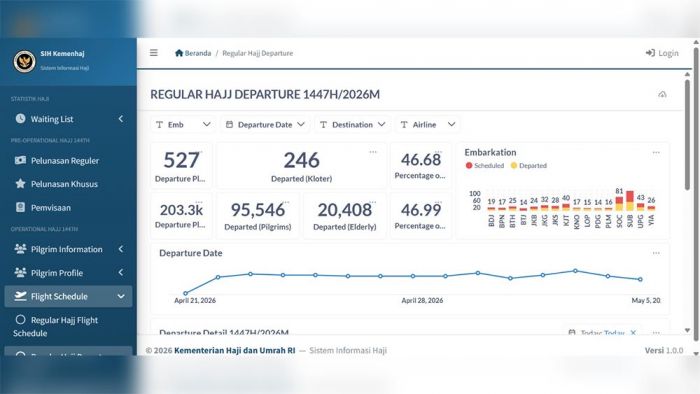Select Regular Hajj Flight Schedule radio item
This screenshot has height=394, width=700.
[20, 319]
